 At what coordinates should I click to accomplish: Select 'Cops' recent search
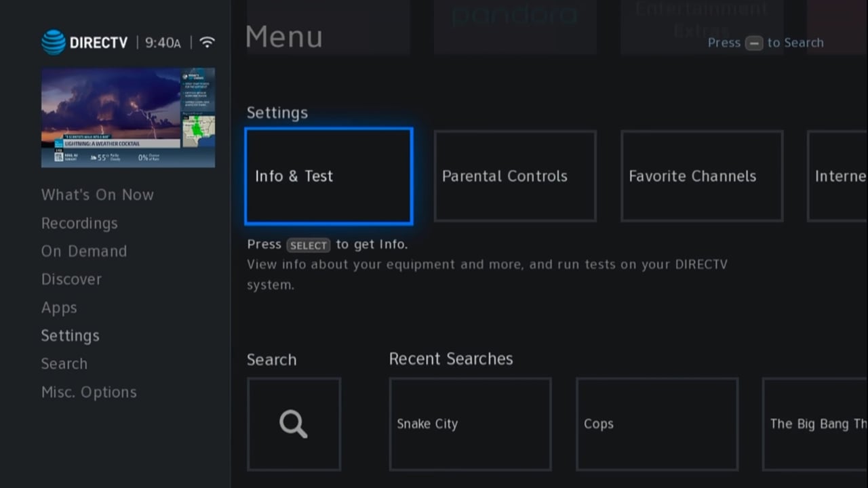656,424
